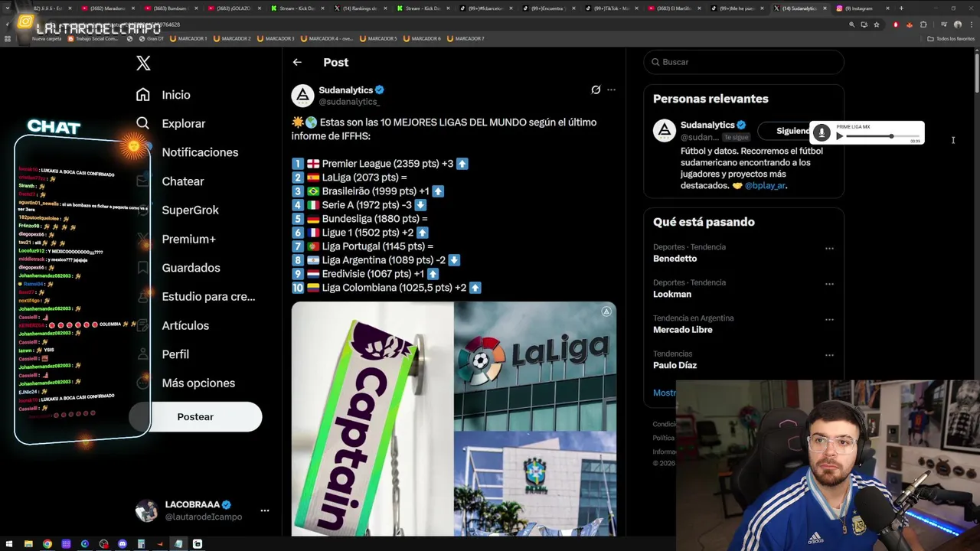Open the @bplay_ar mention link

(x=765, y=185)
